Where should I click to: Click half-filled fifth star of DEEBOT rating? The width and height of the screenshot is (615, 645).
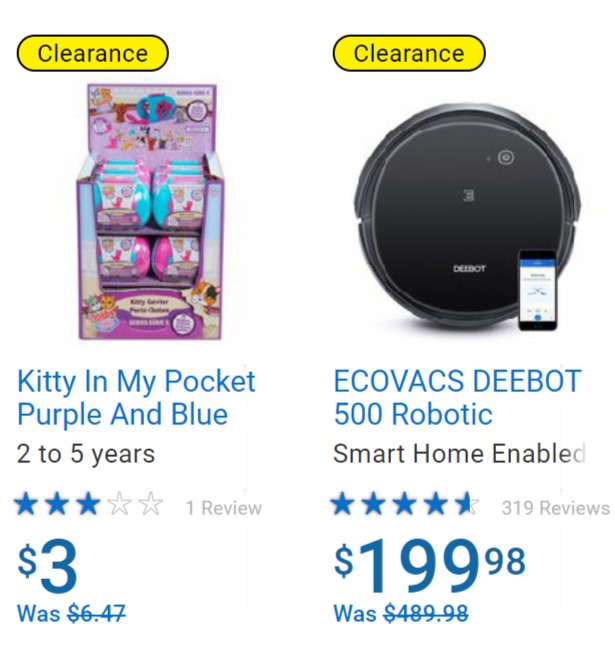tap(466, 505)
